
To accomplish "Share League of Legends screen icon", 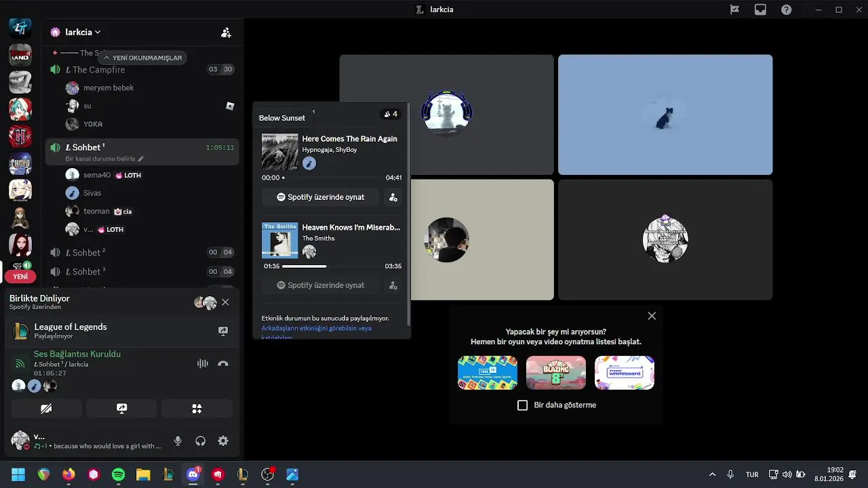I will pos(222,331).
